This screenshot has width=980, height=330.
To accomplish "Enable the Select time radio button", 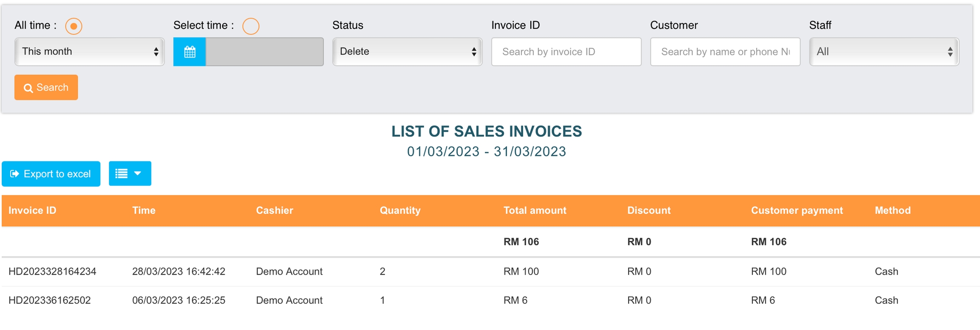I will [251, 26].
